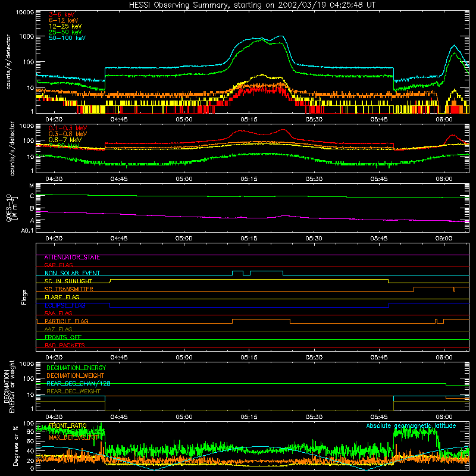The image size is (476, 476).
Task: Select the NON_SOLAR_EVENT flag label
Action: coord(72,273)
